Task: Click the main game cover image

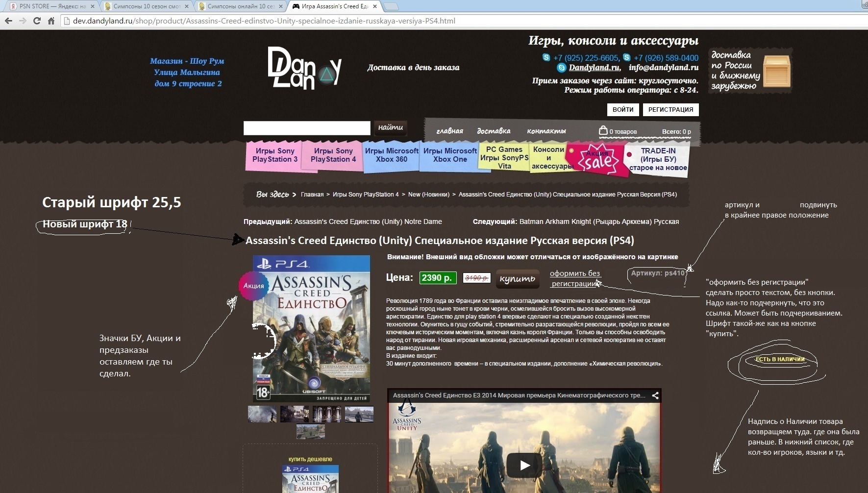Action: pyautogui.click(x=311, y=328)
